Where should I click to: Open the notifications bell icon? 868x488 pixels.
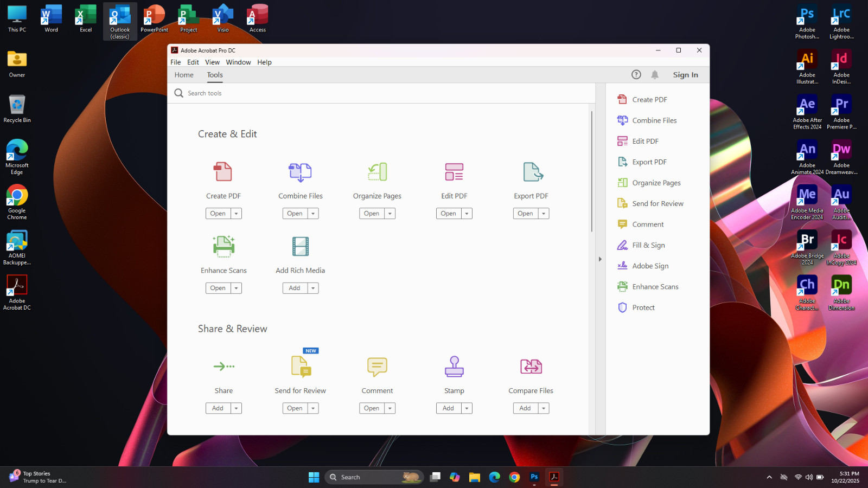coord(655,75)
